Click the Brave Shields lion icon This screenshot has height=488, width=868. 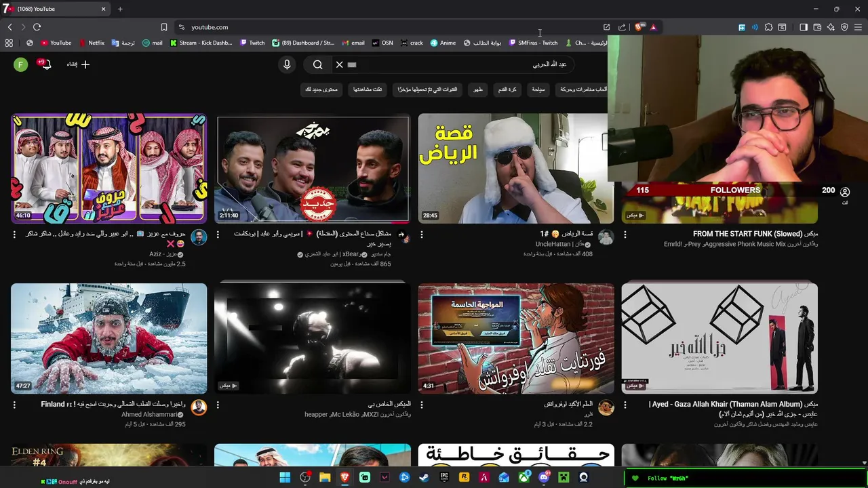click(x=639, y=27)
